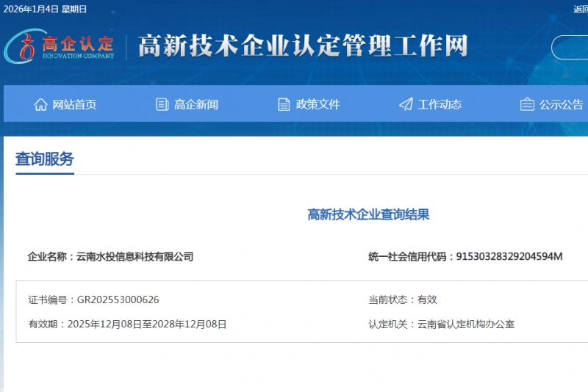The height and width of the screenshot is (392, 588).
Task: Click the newspaper icon beside 高企新闻
Action: coord(162,104)
